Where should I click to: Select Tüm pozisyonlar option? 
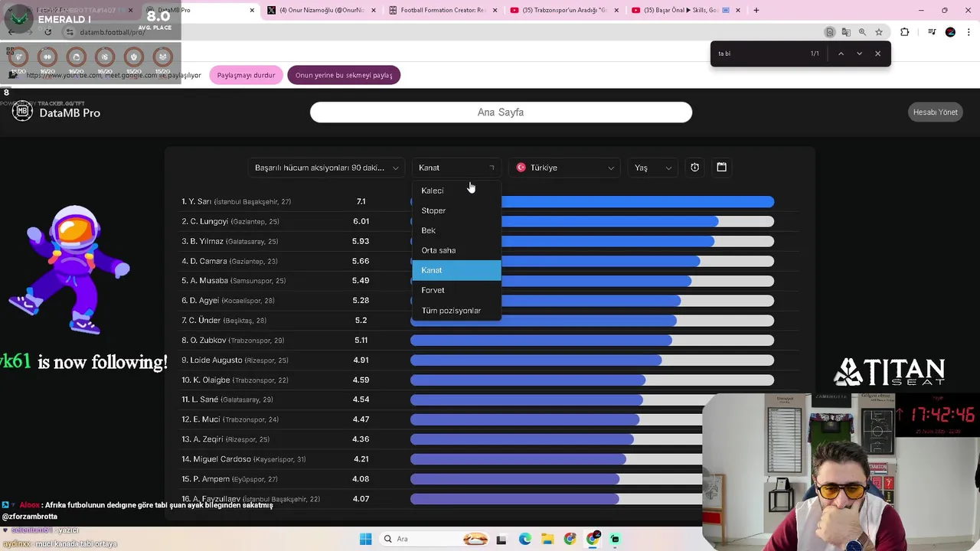click(456, 311)
